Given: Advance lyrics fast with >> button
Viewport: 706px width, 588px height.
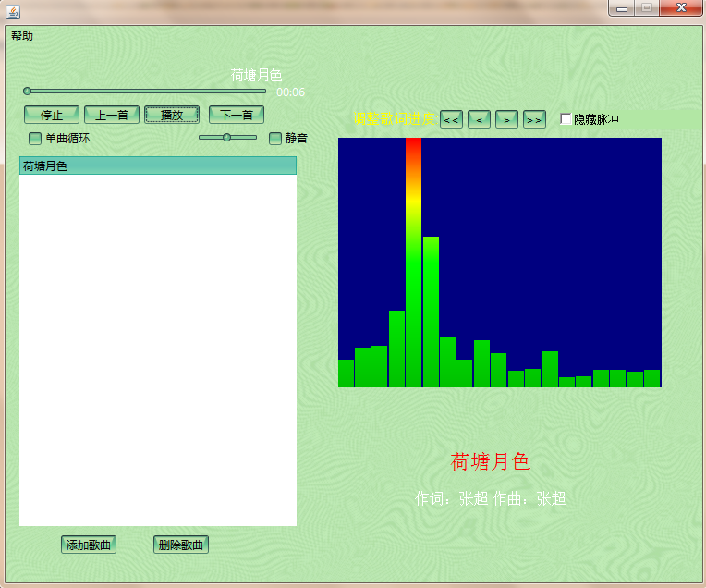Looking at the screenshot, I should (534, 120).
